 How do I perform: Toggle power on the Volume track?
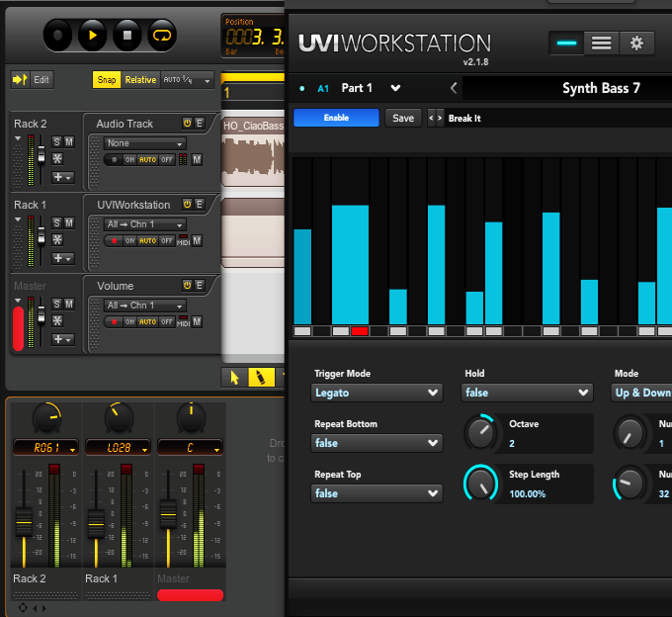pos(188,285)
